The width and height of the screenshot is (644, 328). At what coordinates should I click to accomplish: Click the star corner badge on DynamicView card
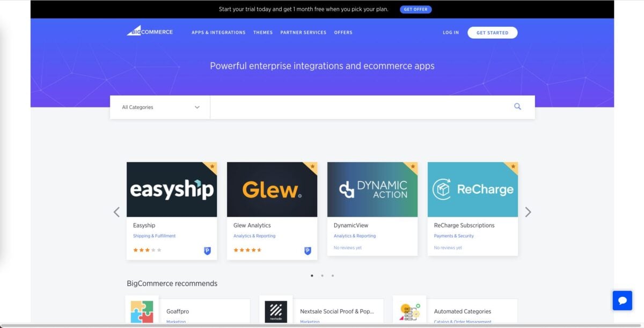click(413, 167)
